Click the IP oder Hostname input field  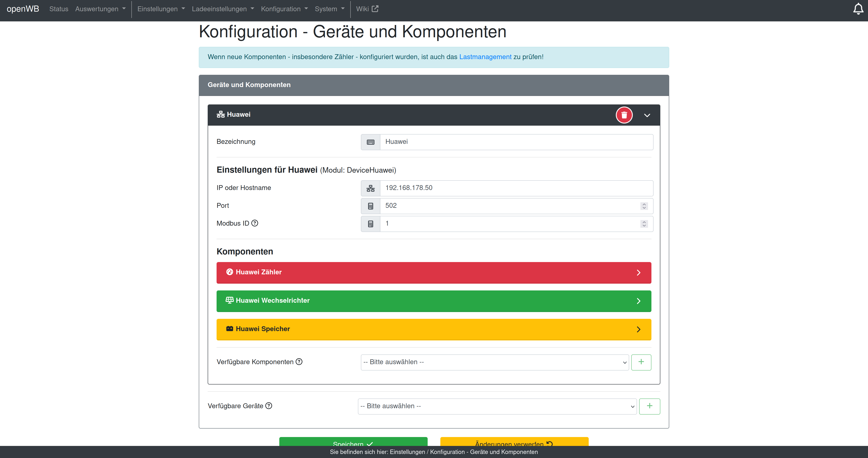(516, 188)
